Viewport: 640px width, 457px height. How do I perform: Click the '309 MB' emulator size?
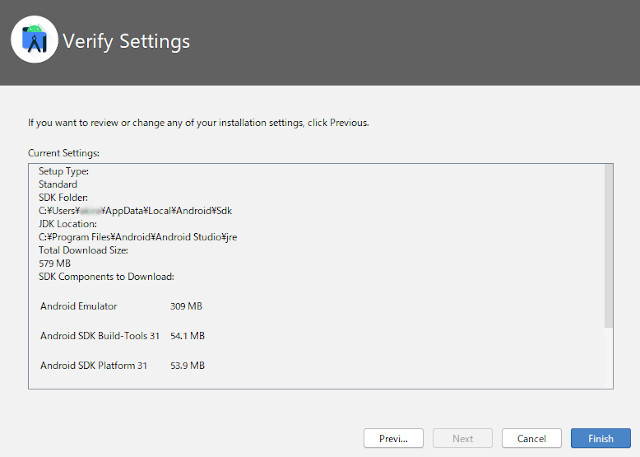186,306
